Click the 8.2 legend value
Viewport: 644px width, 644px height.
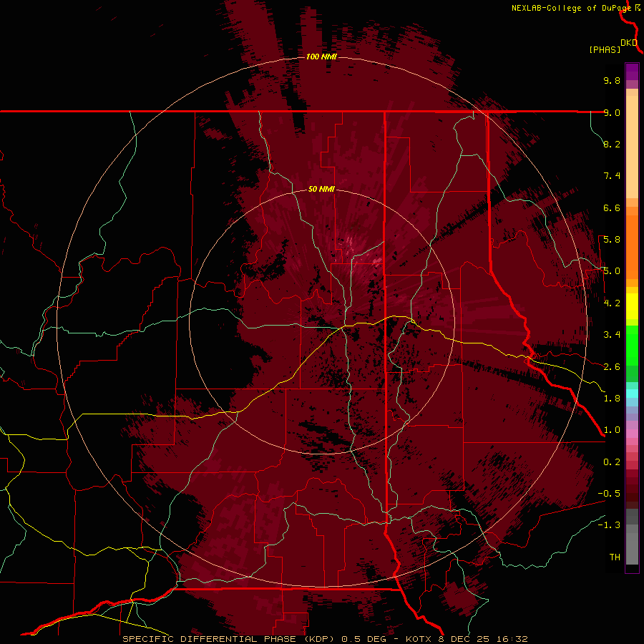[612, 144]
